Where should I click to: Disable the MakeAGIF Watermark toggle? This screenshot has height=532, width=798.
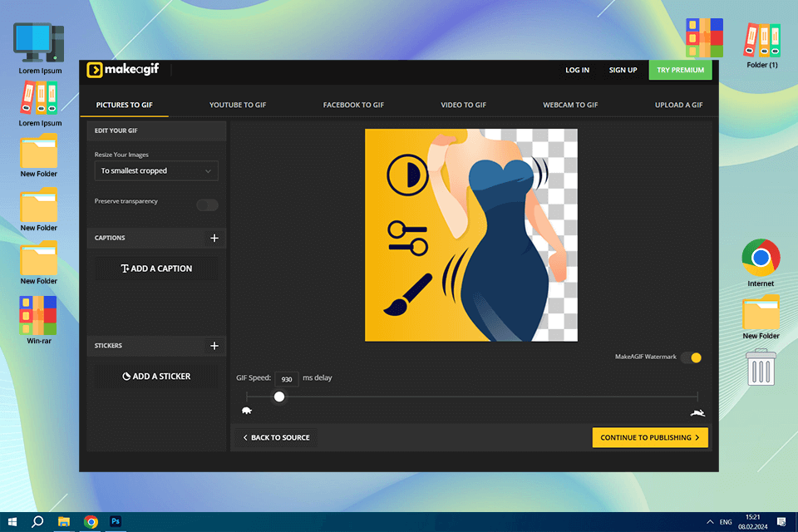pyautogui.click(x=692, y=357)
